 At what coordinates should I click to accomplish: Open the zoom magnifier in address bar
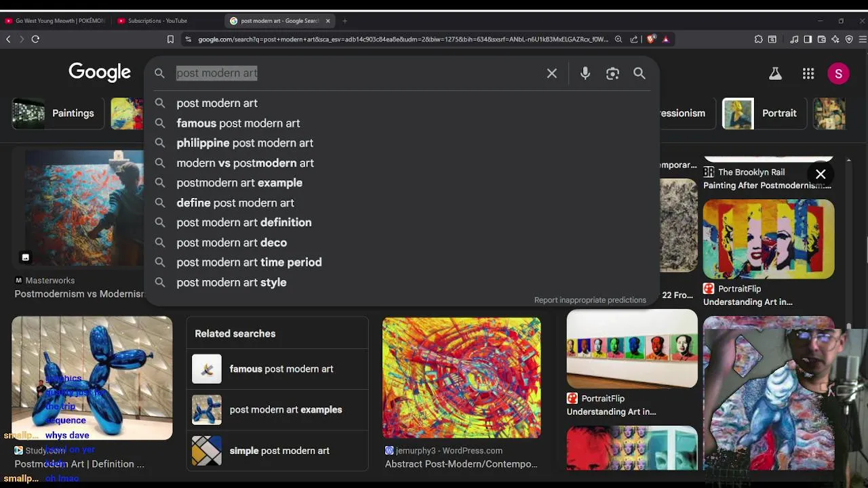pos(618,39)
